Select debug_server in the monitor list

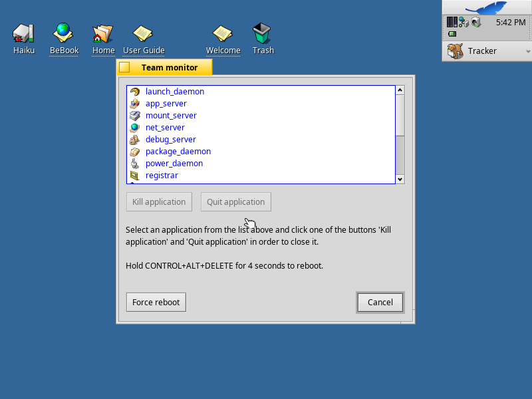coord(170,139)
